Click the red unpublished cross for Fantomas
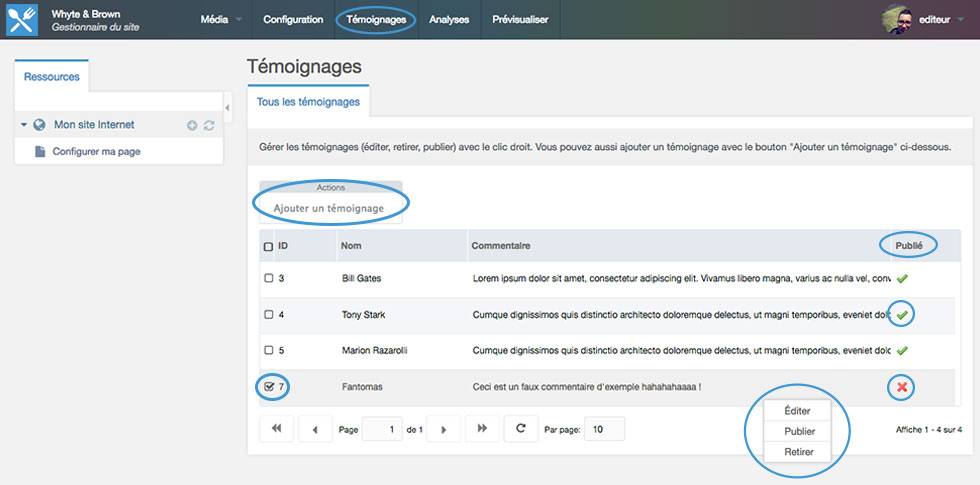Viewport: 980px width, 485px height. point(902,387)
